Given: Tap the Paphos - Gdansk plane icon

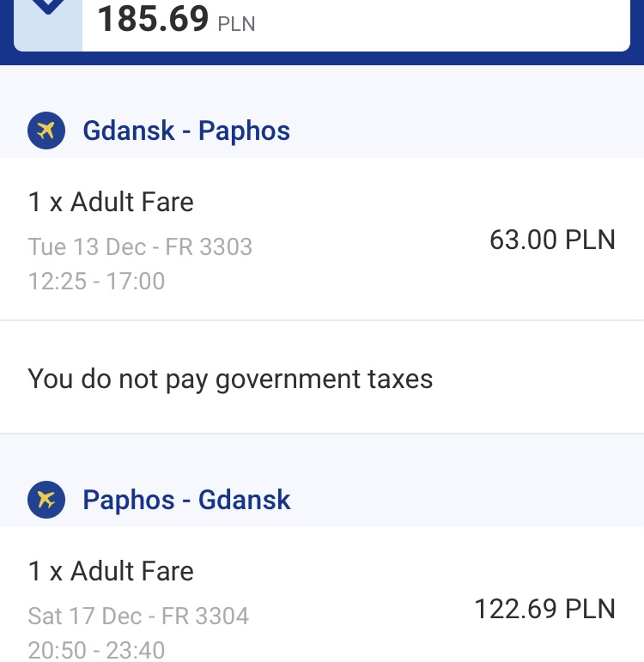Looking at the screenshot, I should [x=46, y=500].
